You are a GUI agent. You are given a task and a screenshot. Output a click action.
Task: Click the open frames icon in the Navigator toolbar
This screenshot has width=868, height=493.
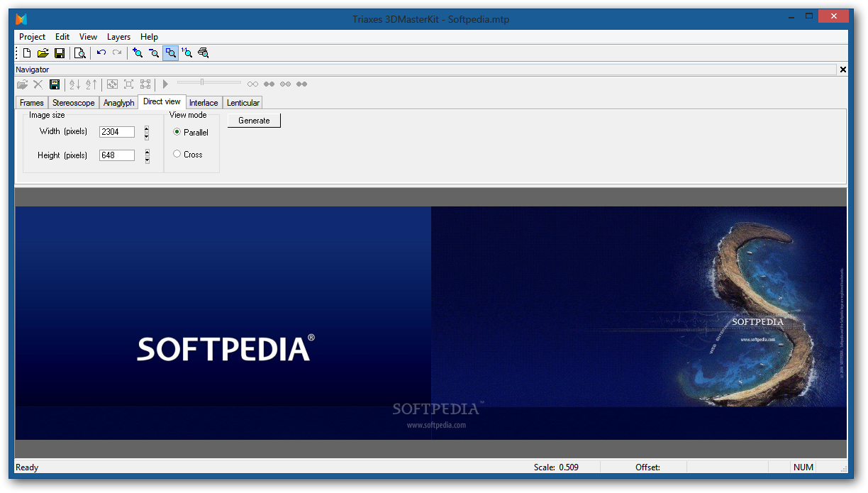[23, 84]
